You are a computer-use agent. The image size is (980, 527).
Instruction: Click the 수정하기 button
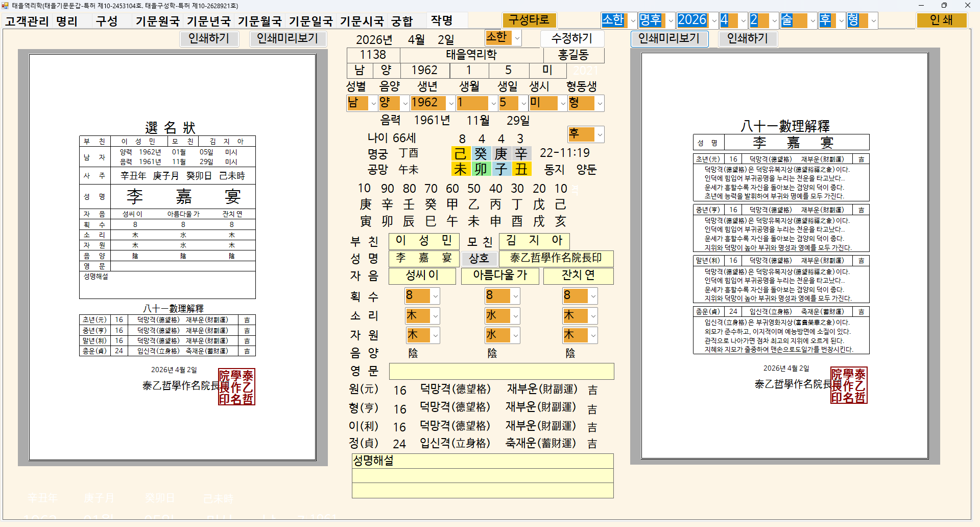point(572,38)
